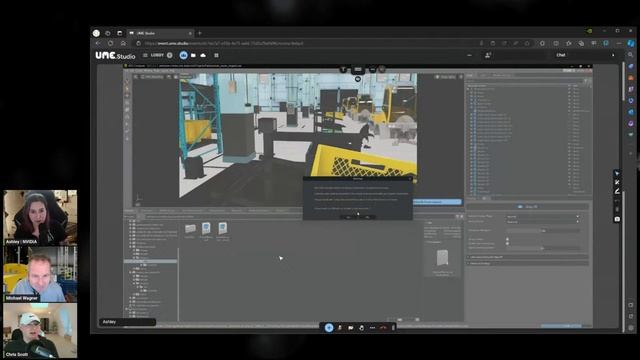Click the browser home button
Image resolution: width=640 pixels, height=360 pixels.
[123, 43]
